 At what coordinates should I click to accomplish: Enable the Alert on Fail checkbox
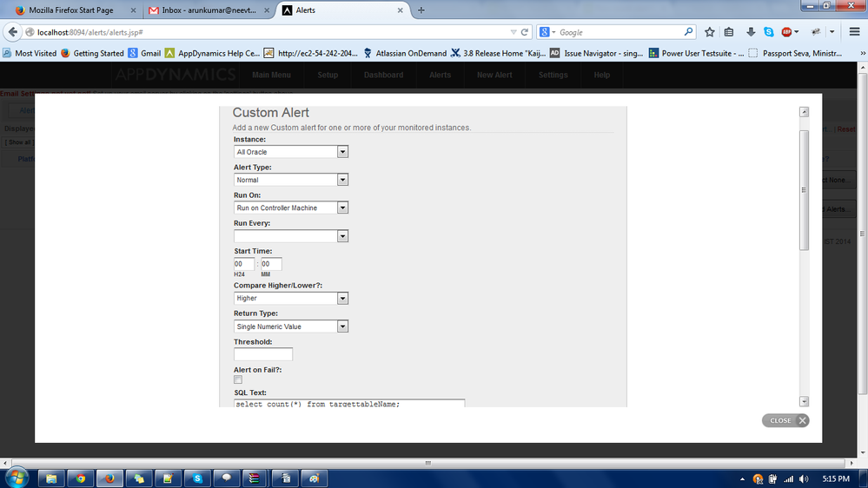pyautogui.click(x=238, y=379)
